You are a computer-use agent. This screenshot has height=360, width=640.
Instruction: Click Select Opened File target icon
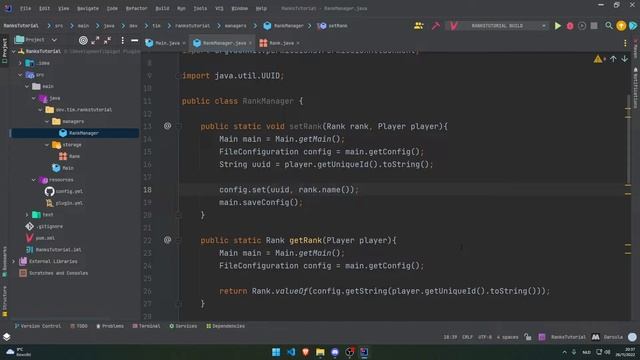[83, 40]
